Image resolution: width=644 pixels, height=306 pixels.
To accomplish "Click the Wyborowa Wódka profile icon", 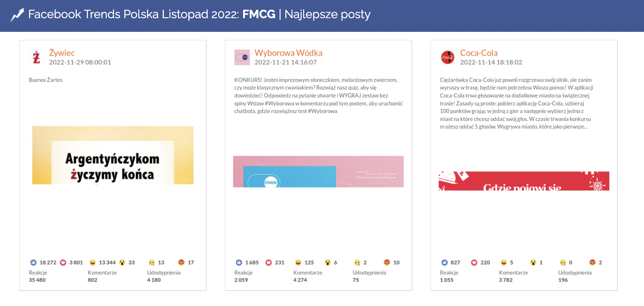I will (x=242, y=57).
